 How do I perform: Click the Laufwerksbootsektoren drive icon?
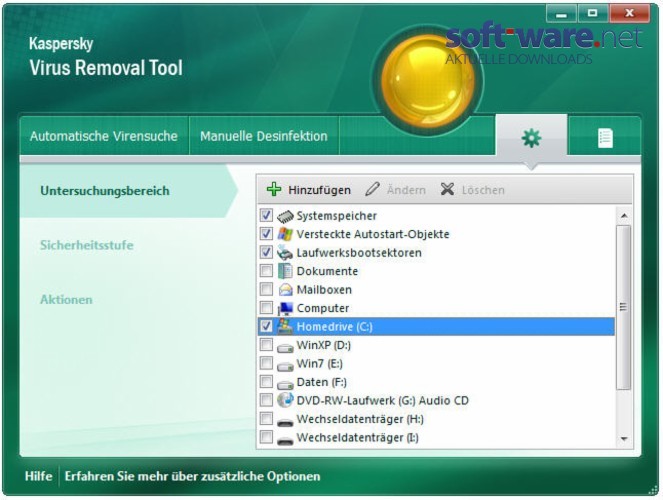[x=285, y=253]
